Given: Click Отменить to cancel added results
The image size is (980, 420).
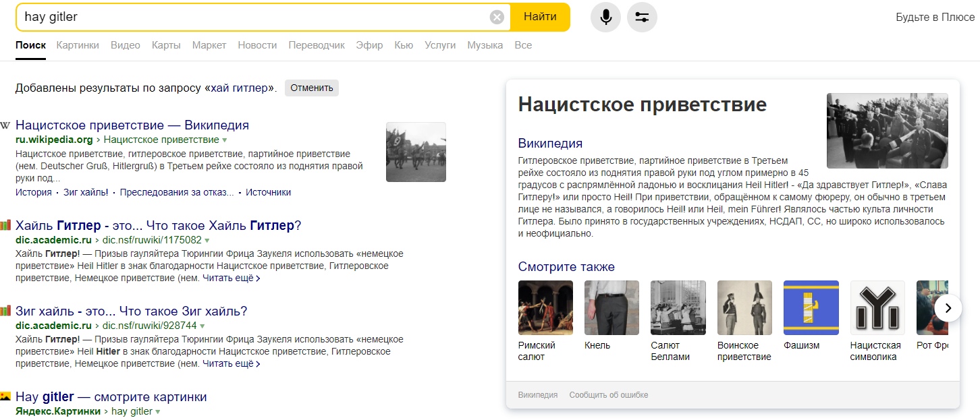Looking at the screenshot, I should tap(312, 88).
